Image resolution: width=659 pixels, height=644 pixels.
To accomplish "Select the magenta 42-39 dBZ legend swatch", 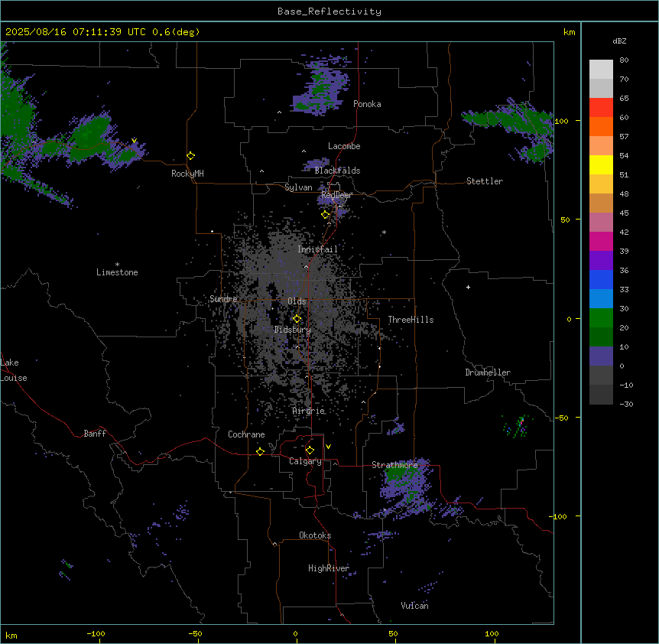I will (x=601, y=241).
